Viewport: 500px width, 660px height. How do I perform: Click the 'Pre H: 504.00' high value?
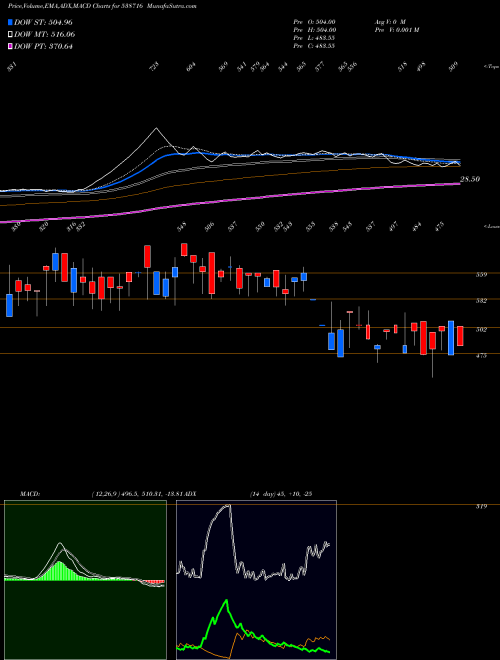[x=314, y=30]
